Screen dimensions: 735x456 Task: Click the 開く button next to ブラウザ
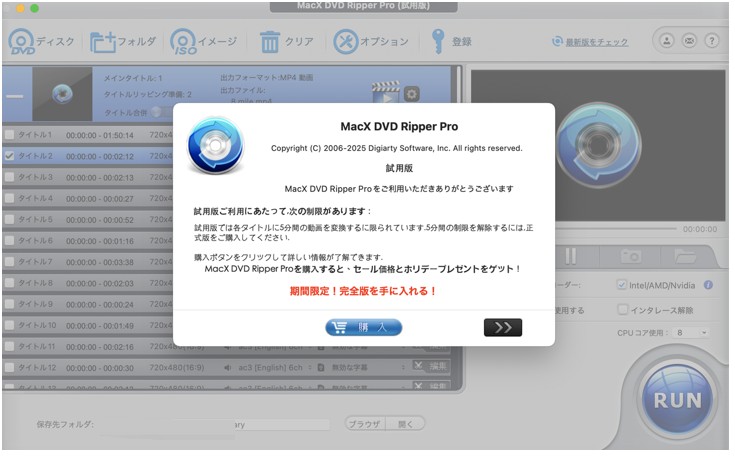pyautogui.click(x=405, y=424)
